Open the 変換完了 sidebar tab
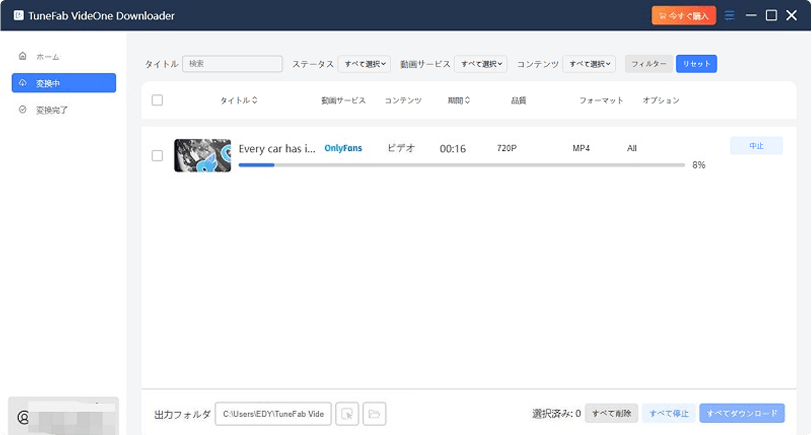 [52, 110]
